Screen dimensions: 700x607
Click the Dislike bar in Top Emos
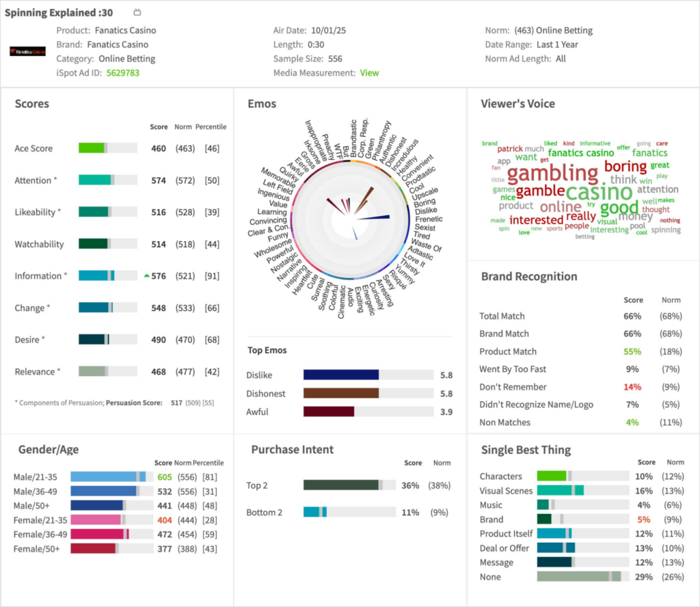(340, 375)
